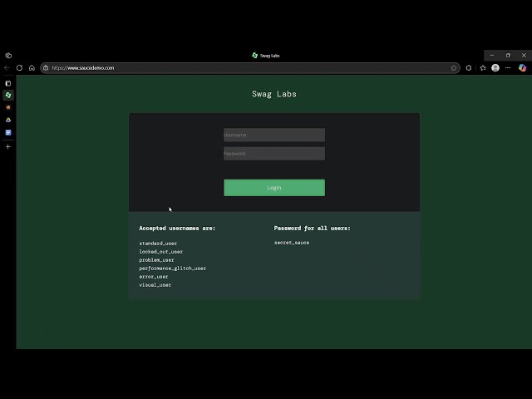Open settings and more ellipsis menu

click(508, 68)
